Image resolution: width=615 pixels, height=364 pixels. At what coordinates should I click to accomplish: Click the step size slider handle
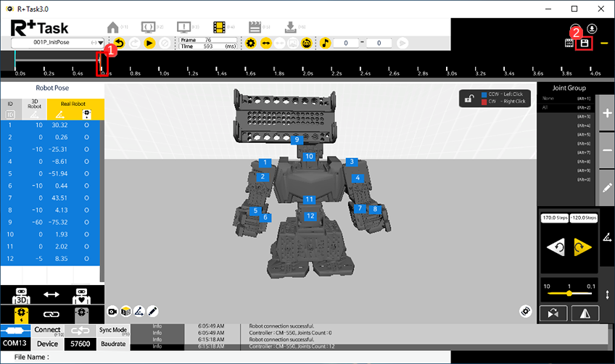(569, 294)
